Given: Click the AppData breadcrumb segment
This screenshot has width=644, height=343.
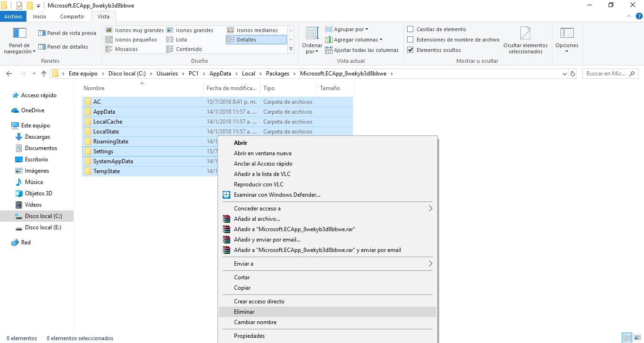Looking at the screenshot, I should click(x=220, y=74).
